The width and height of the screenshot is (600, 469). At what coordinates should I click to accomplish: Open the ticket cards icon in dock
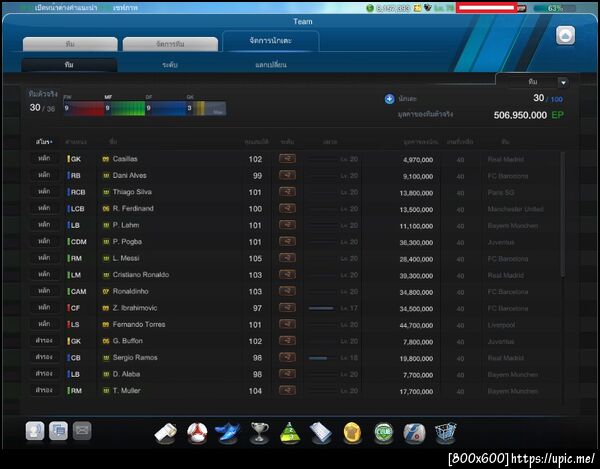[321, 433]
